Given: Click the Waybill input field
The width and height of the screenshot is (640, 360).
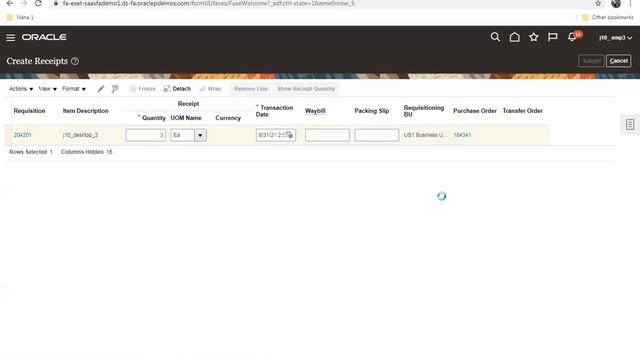Looking at the screenshot, I should (327, 135).
